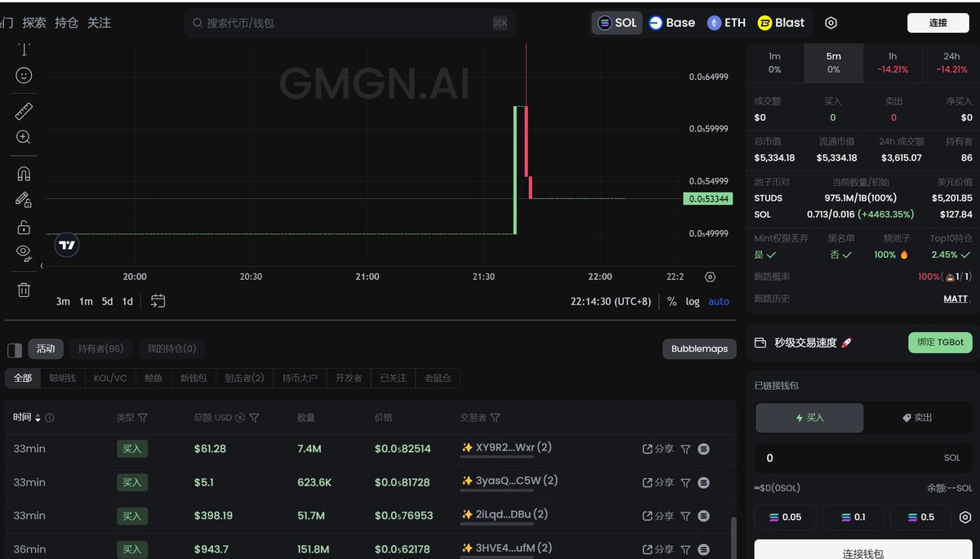Open timezone menu showing UTC+8
Image resolution: width=980 pixels, height=559 pixels.
(x=611, y=301)
